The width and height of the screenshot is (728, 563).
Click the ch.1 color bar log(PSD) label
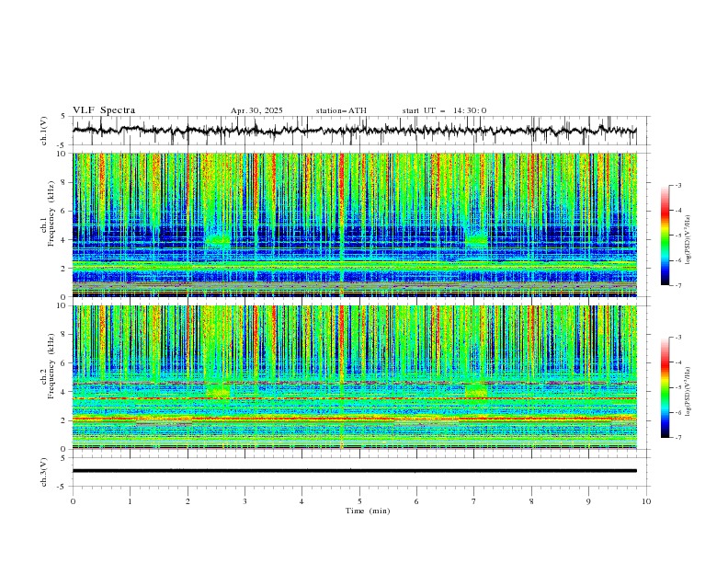pos(688,240)
